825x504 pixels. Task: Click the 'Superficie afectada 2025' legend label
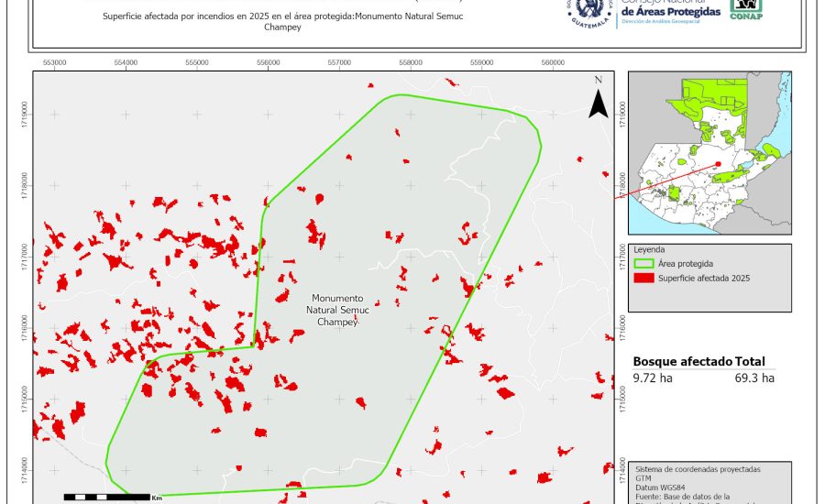pos(704,278)
